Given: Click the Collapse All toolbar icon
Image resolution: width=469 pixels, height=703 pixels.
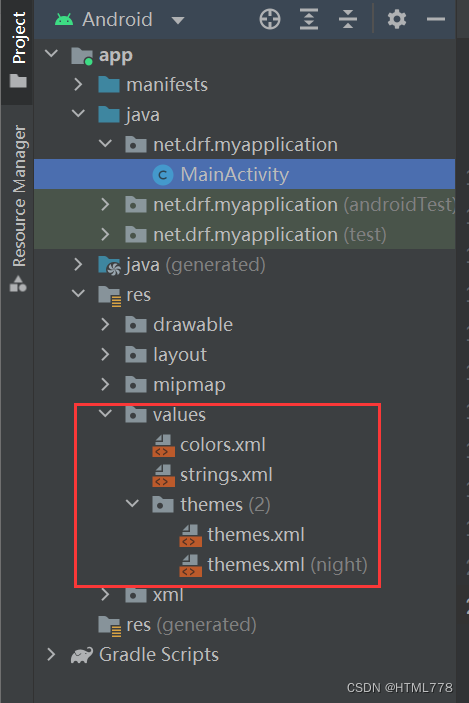Looking at the screenshot, I should (x=348, y=20).
